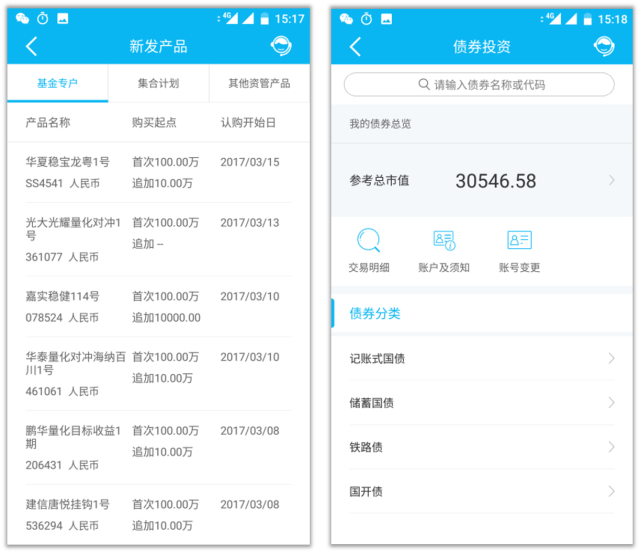The width and height of the screenshot is (640, 553).
Task: Click the 我的债券总览 heading
Action: (x=380, y=124)
